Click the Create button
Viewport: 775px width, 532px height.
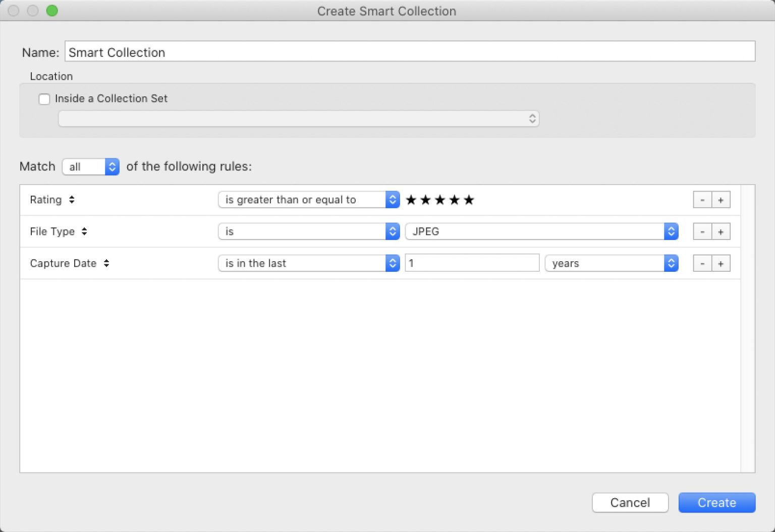[x=717, y=502]
